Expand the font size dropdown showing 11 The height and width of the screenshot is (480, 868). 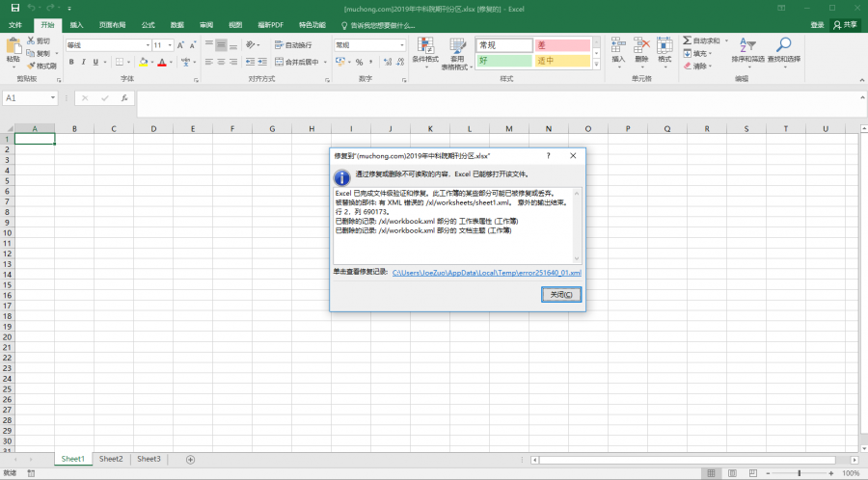[x=170, y=44]
